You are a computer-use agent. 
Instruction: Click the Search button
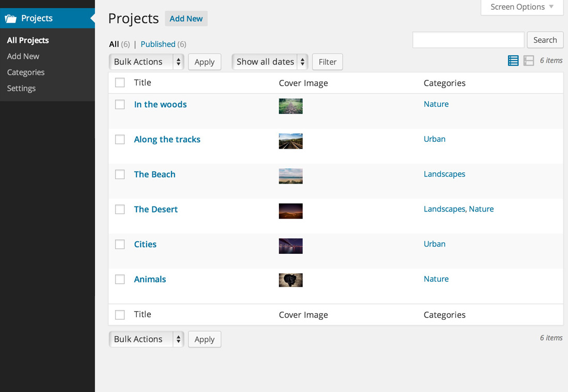[x=545, y=40]
